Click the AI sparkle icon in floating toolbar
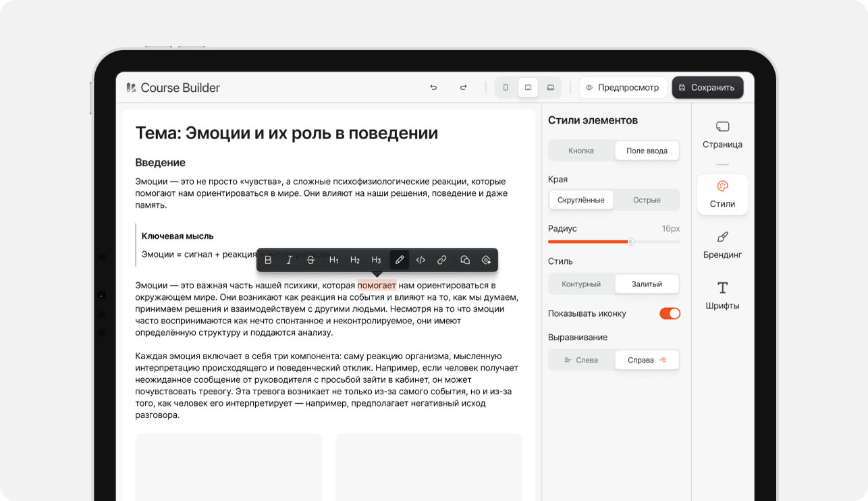The image size is (868, 501). (x=486, y=260)
